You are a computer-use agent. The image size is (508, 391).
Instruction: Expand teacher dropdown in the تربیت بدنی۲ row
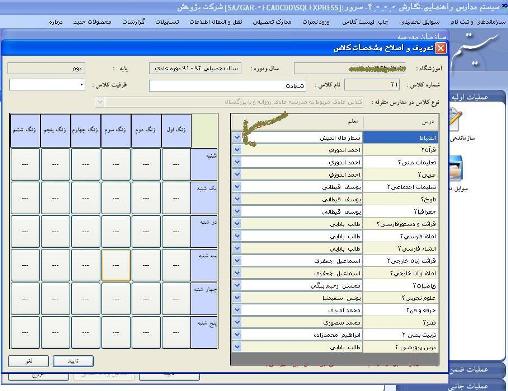237,335
